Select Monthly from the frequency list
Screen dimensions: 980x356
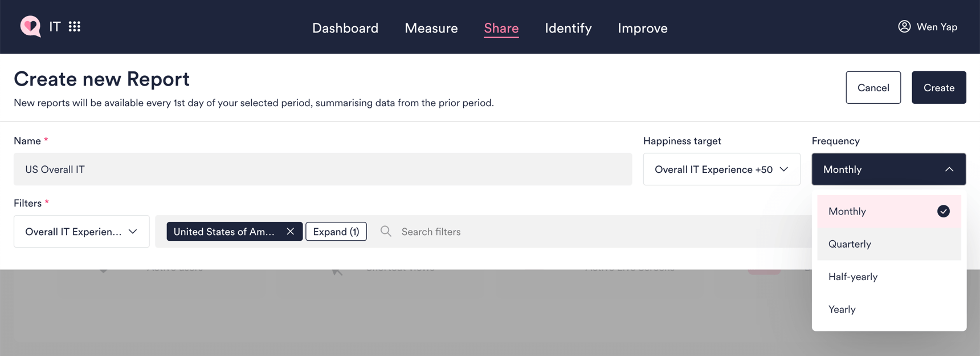click(x=847, y=211)
